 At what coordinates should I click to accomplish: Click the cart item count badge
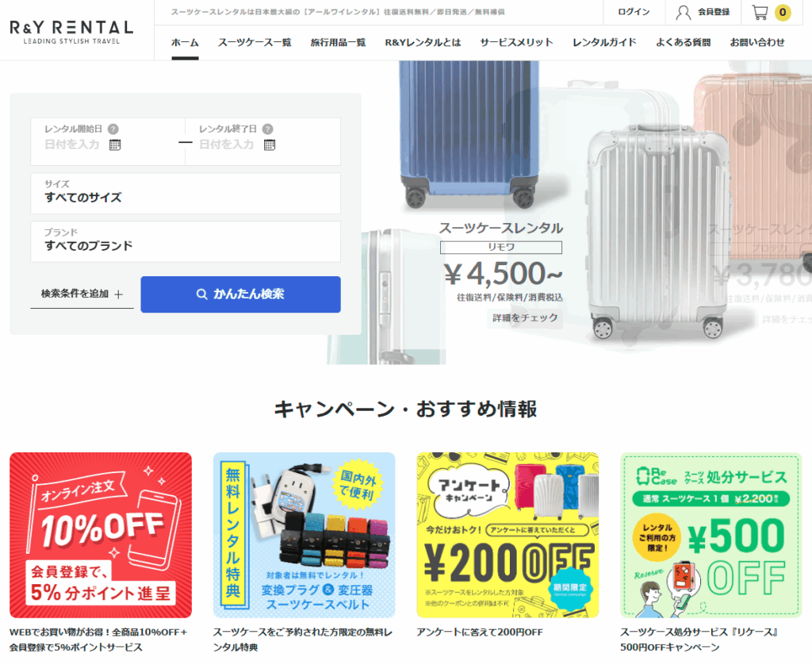(x=783, y=13)
